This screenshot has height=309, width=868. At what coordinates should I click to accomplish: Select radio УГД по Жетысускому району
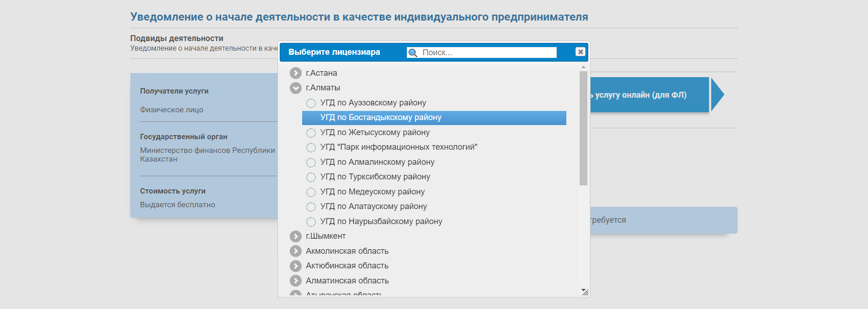point(311,133)
